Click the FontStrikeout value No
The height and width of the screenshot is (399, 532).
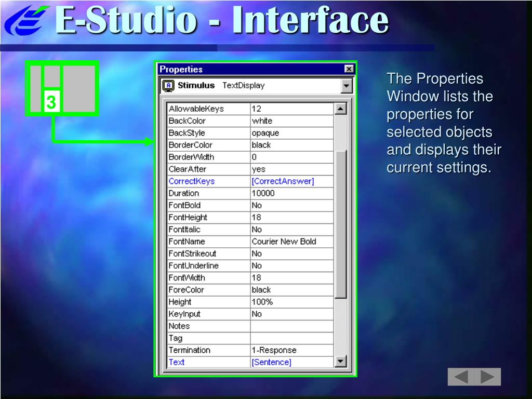(x=292, y=254)
